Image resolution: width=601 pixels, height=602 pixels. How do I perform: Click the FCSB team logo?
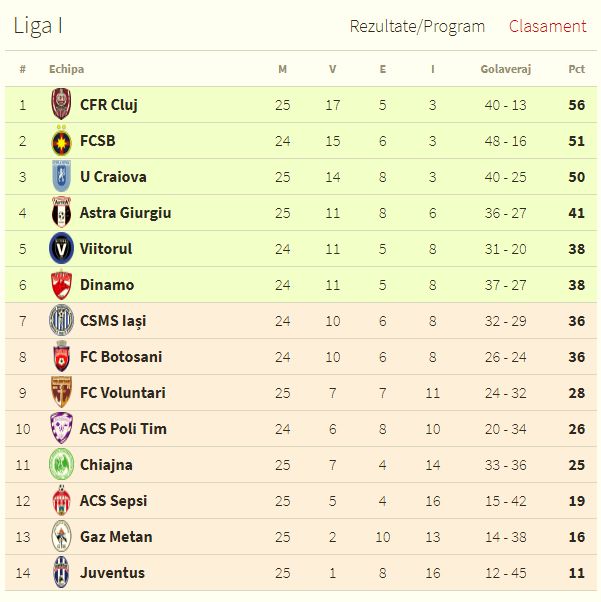[61, 141]
